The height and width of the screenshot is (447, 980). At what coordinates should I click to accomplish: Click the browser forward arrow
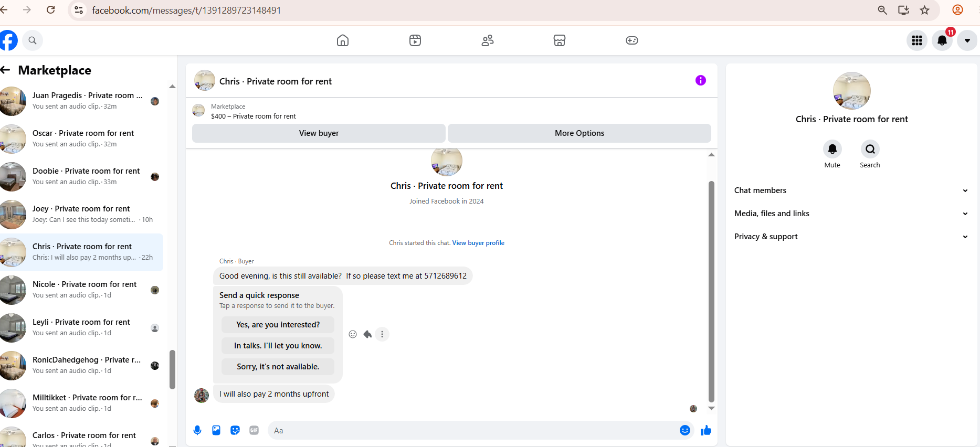point(27,10)
